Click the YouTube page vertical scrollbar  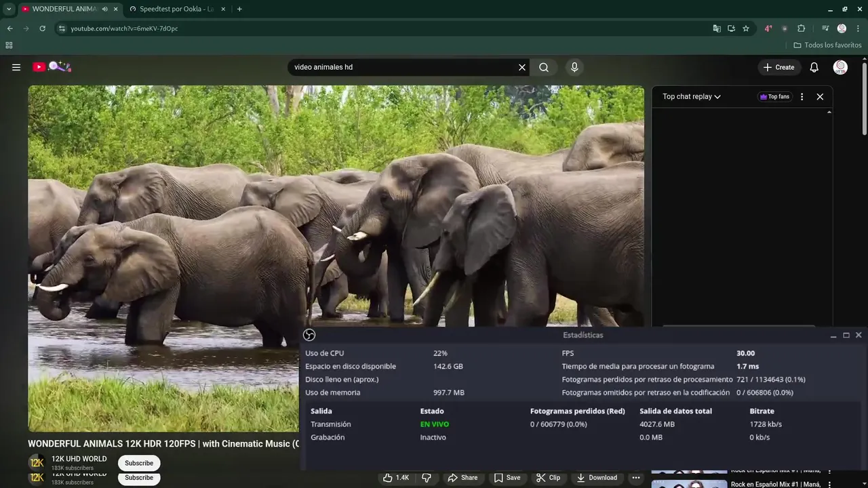(x=864, y=99)
